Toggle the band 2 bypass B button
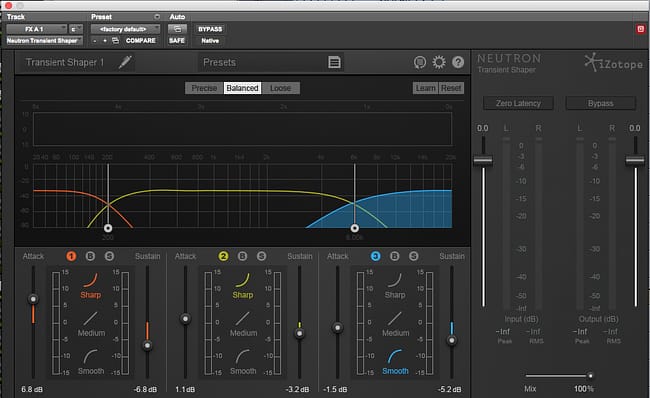 (x=242, y=256)
